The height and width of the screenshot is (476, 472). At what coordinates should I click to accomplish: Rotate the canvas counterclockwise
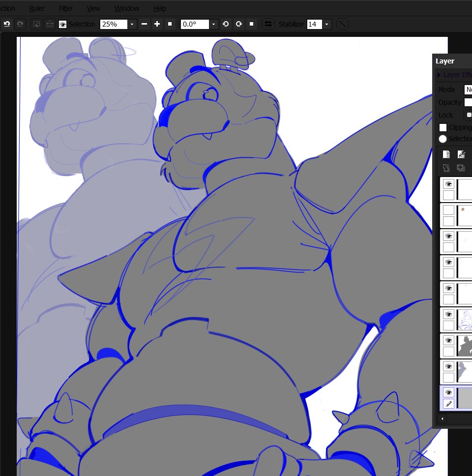click(226, 24)
